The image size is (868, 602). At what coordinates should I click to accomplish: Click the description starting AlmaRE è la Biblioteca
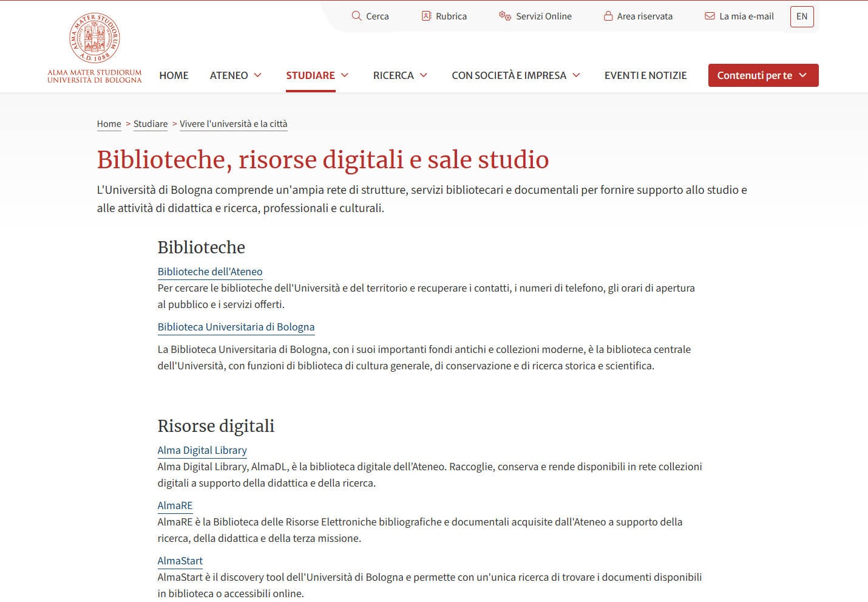click(x=420, y=530)
